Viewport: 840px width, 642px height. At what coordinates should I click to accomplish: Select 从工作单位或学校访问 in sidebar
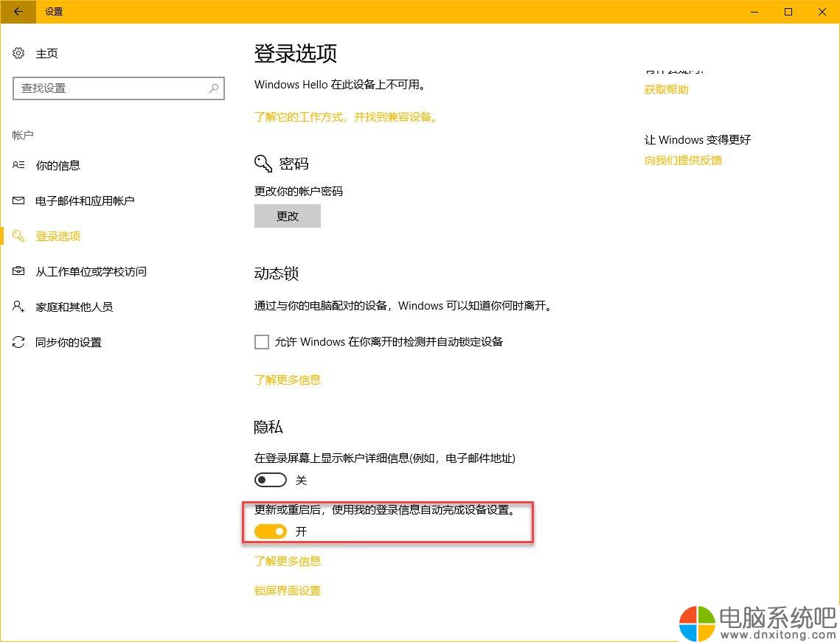tap(91, 271)
